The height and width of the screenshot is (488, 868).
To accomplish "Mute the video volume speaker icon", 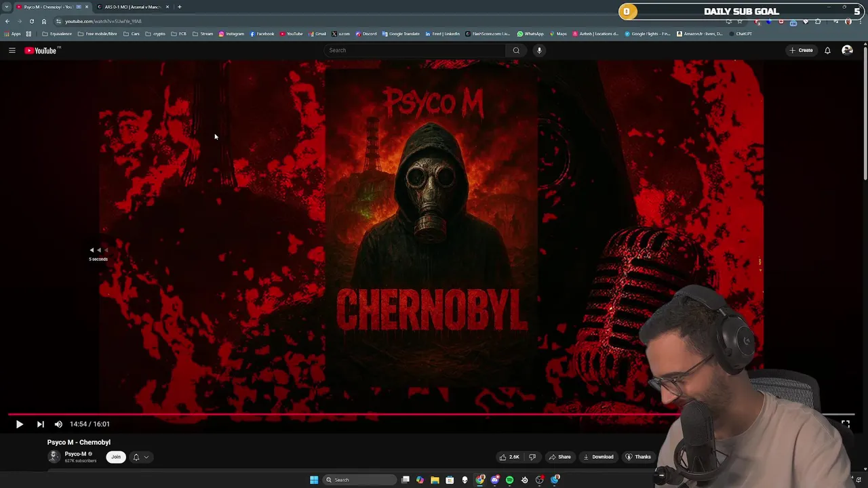I will [58, 424].
